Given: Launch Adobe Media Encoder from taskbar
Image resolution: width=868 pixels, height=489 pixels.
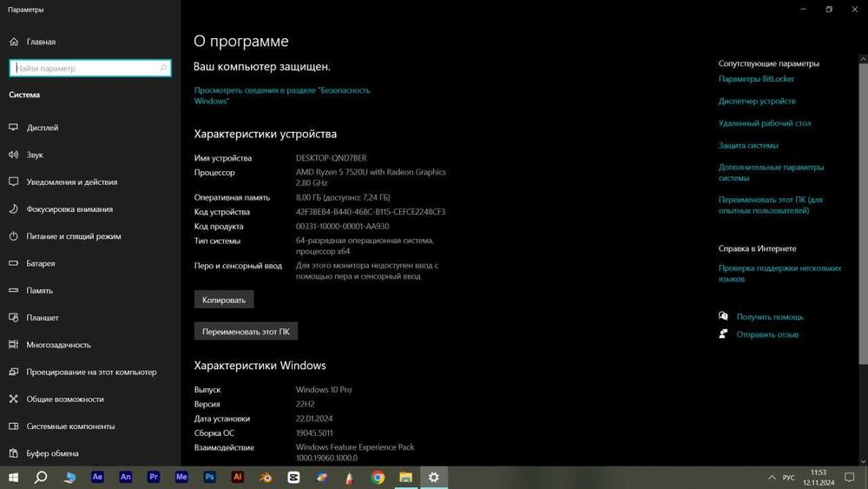Looking at the screenshot, I should pyautogui.click(x=181, y=477).
